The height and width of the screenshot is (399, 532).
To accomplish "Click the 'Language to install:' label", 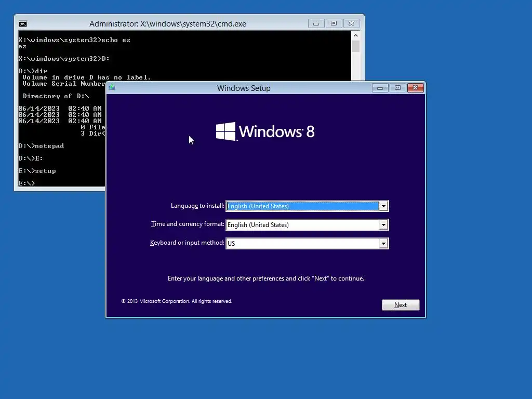I will 197,206.
